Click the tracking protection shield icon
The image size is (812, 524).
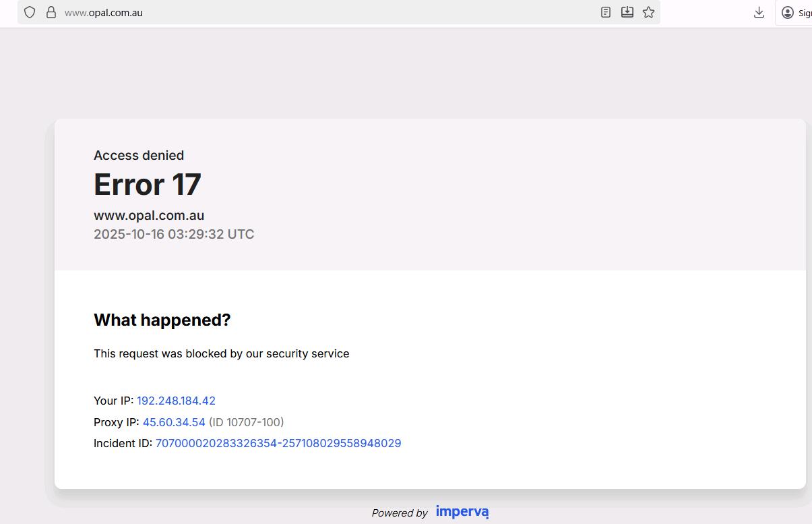[x=30, y=12]
